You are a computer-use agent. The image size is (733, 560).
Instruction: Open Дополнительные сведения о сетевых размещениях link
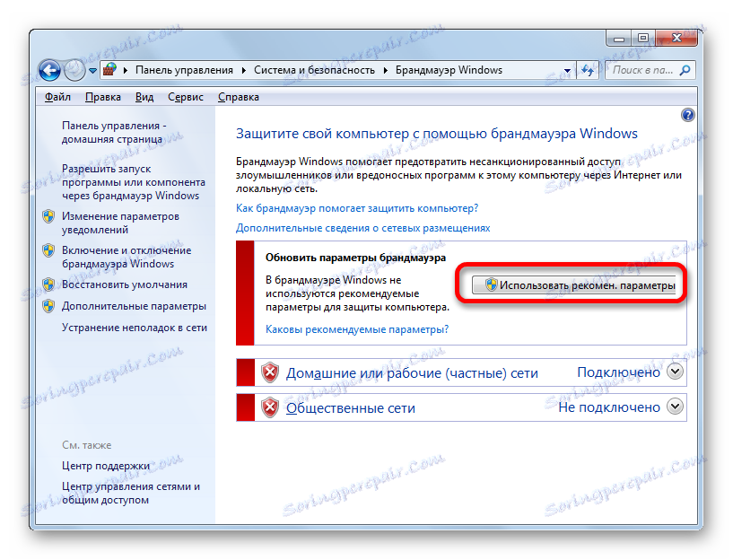(362, 228)
